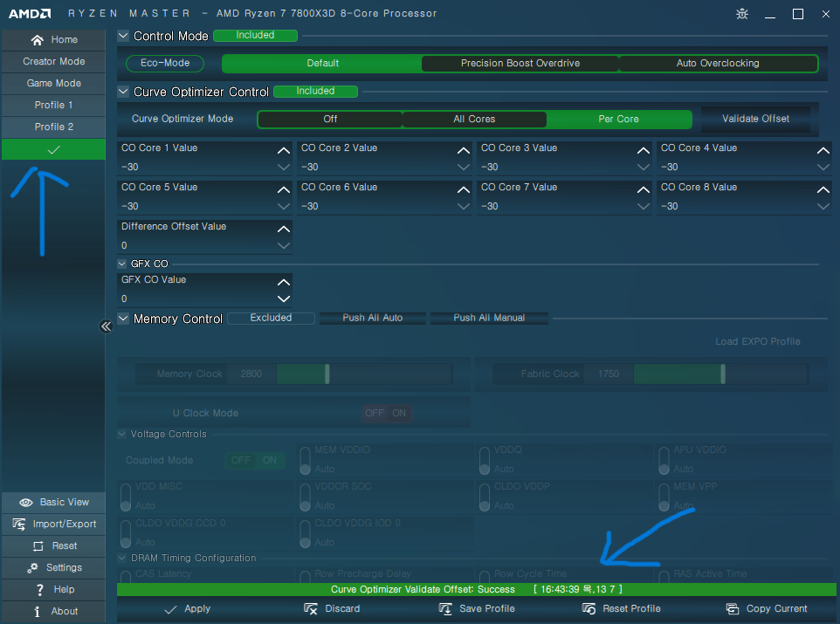Decrease CO Core 3 Value
This screenshot has height=624, width=840.
pos(644,167)
